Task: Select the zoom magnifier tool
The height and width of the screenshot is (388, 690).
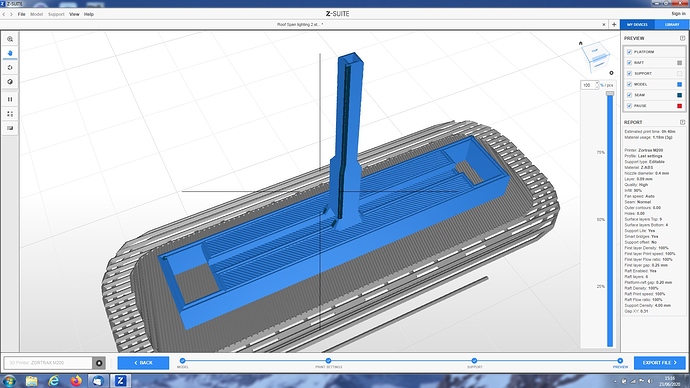Action: tap(10, 39)
